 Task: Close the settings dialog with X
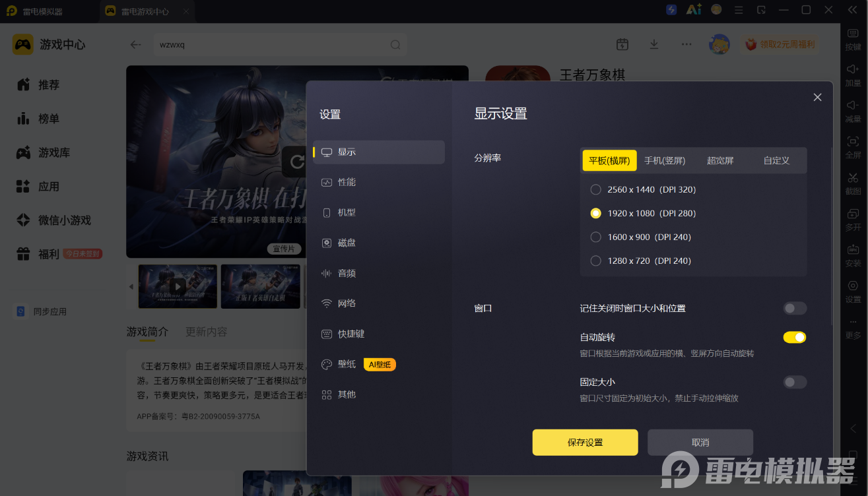click(x=817, y=98)
